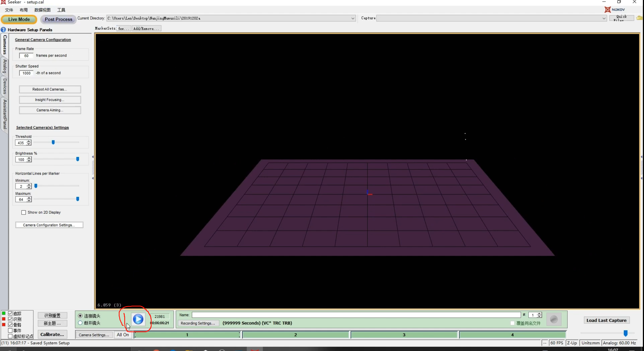This screenshot has width=644, height=351.
Task: Collapse left panel with the splitter arrow
Action: (x=93, y=157)
